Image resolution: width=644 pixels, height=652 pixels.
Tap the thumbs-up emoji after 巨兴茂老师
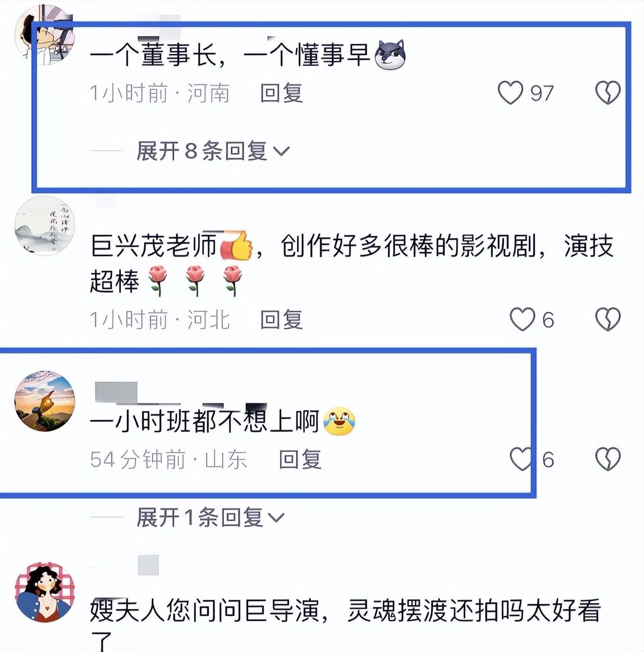pyautogui.click(x=236, y=245)
